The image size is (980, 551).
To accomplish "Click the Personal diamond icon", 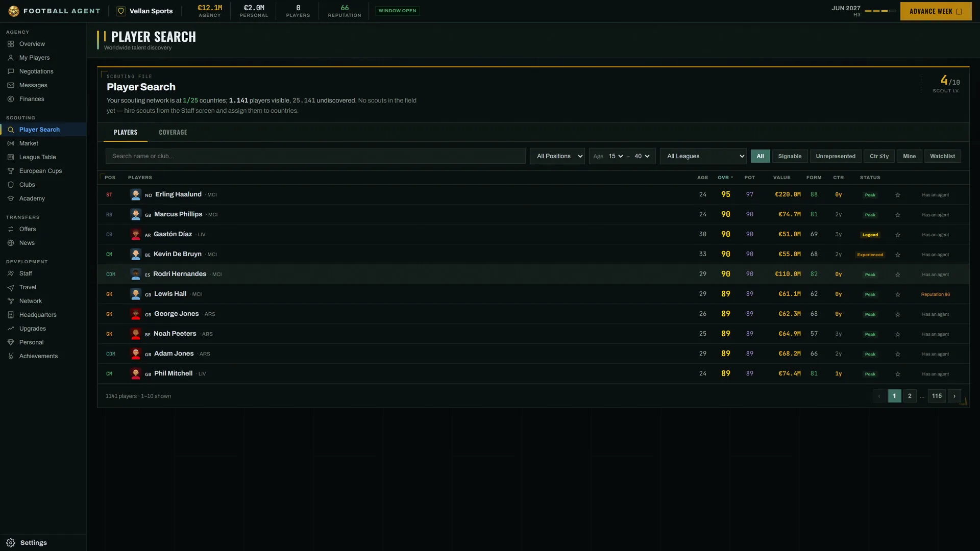I will point(11,342).
